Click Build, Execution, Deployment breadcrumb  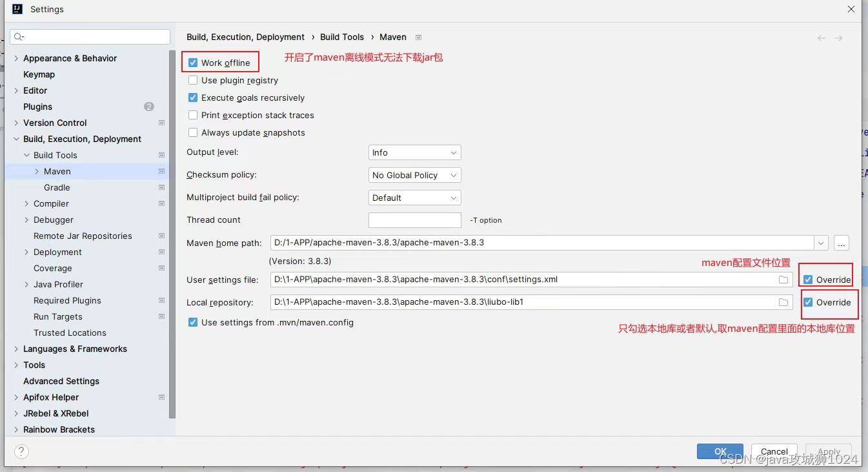(245, 37)
